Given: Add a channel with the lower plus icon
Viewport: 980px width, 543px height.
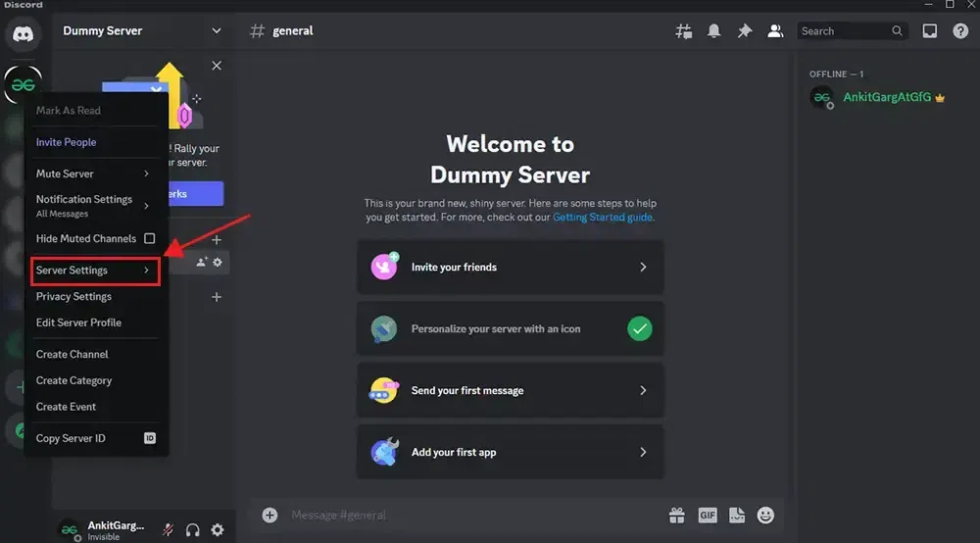Looking at the screenshot, I should point(217,297).
